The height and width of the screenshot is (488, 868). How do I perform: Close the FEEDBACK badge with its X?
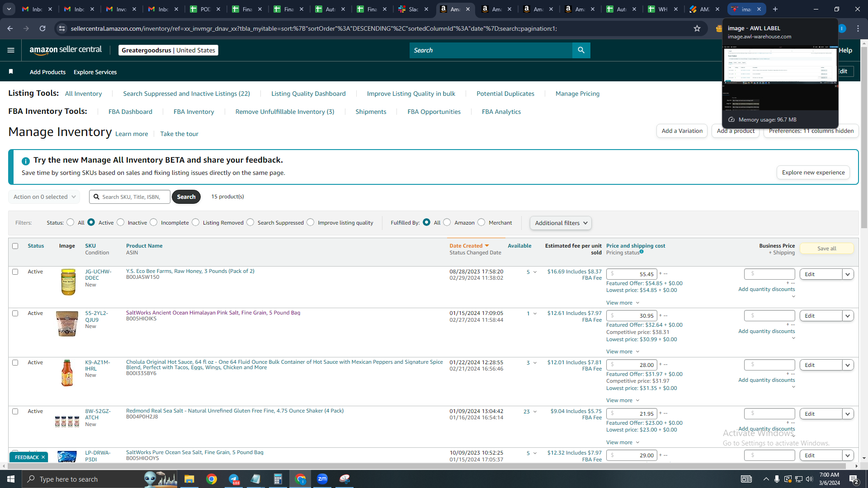point(43,457)
